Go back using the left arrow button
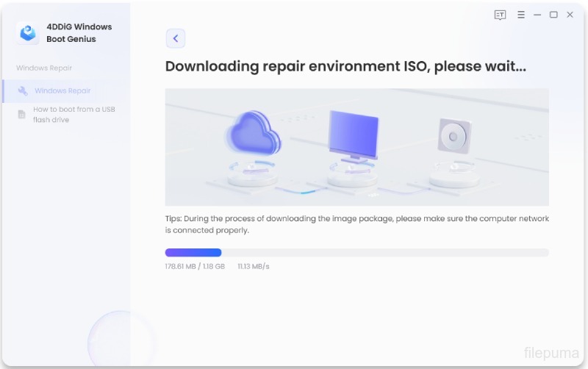The image size is (588, 369). click(x=175, y=38)
